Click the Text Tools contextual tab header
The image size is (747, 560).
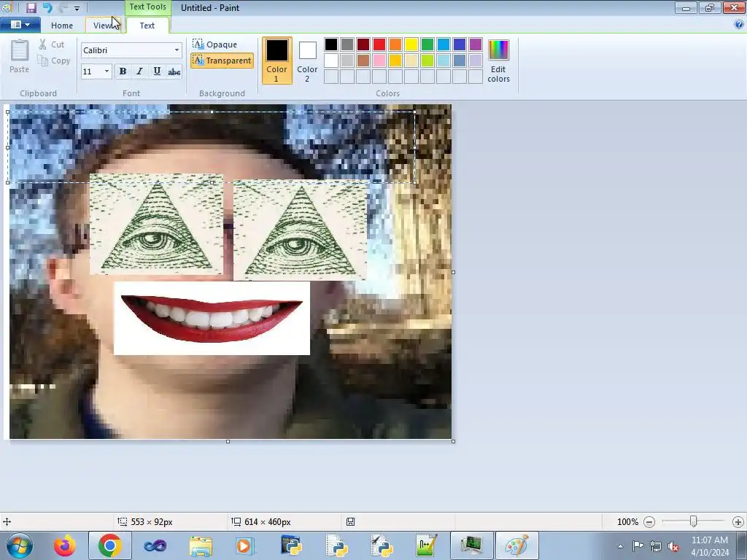click(147, 7)
